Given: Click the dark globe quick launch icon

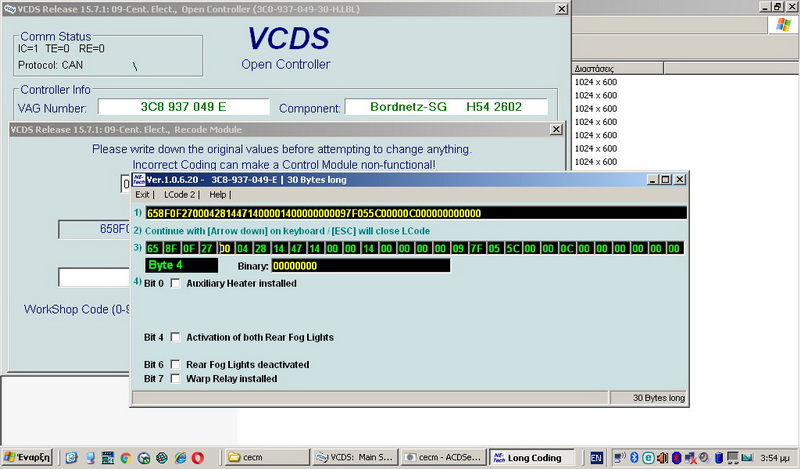Looking at the screenshot, I should pos(162,458).
